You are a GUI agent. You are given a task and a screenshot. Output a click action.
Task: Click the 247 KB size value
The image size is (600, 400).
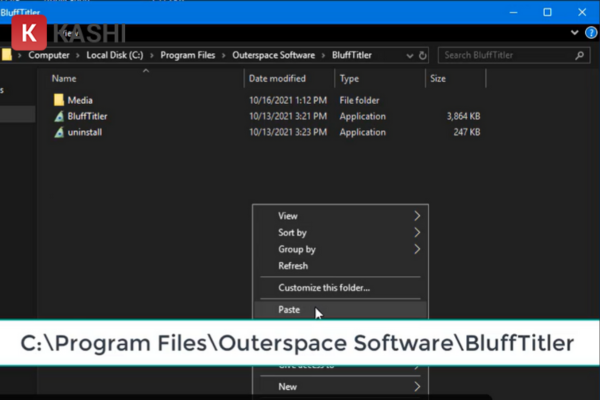[467, 132]
